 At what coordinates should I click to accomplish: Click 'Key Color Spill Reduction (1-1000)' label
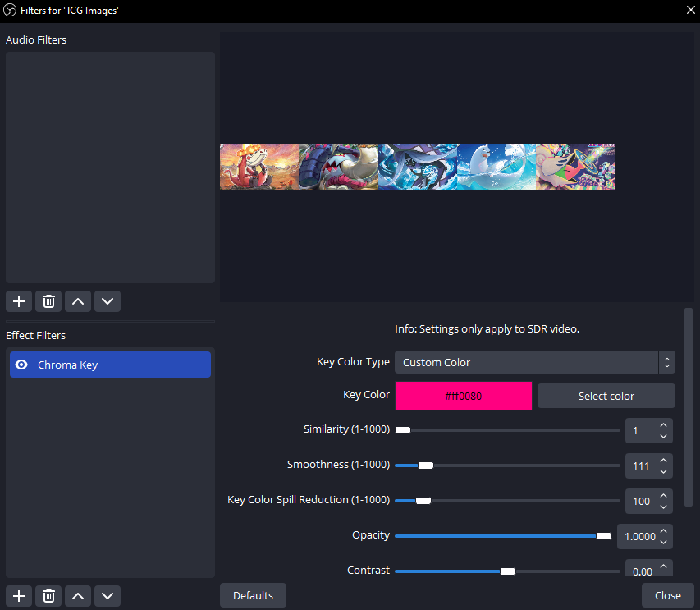(309, 500)
